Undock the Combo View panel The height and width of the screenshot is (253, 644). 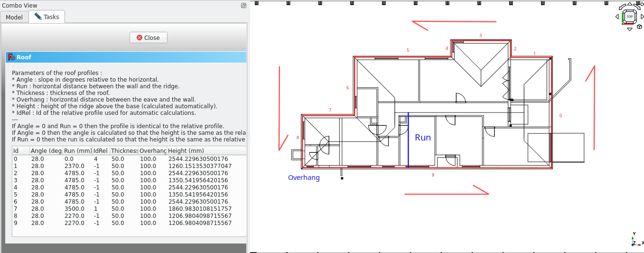243,6
